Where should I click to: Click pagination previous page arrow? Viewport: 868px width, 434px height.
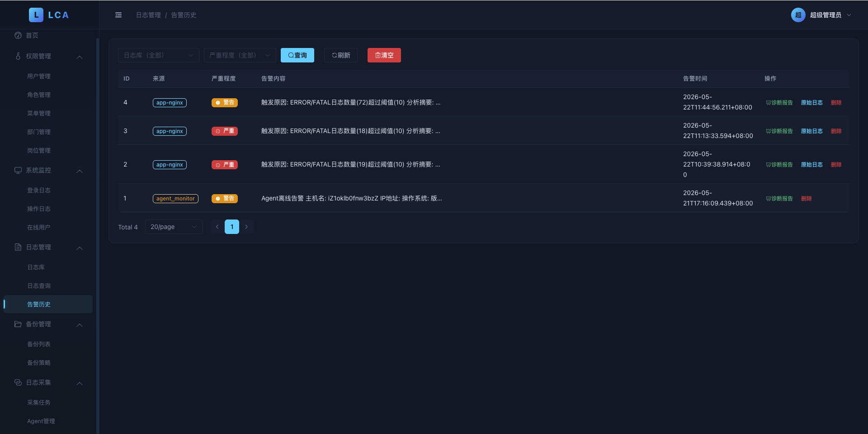(x=217, y=227)
